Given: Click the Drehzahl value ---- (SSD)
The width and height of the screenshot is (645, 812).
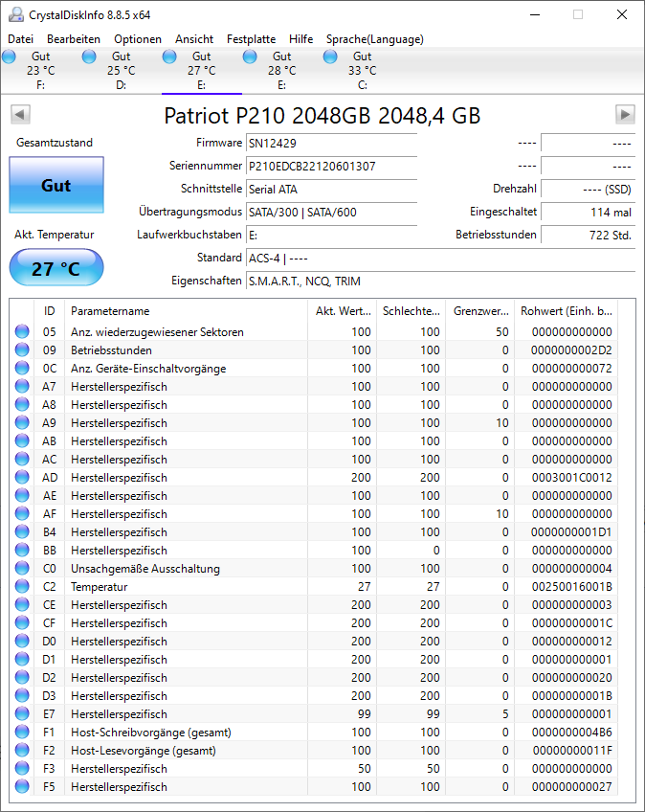Looking at the screenshot, I should tap(588, 189).
